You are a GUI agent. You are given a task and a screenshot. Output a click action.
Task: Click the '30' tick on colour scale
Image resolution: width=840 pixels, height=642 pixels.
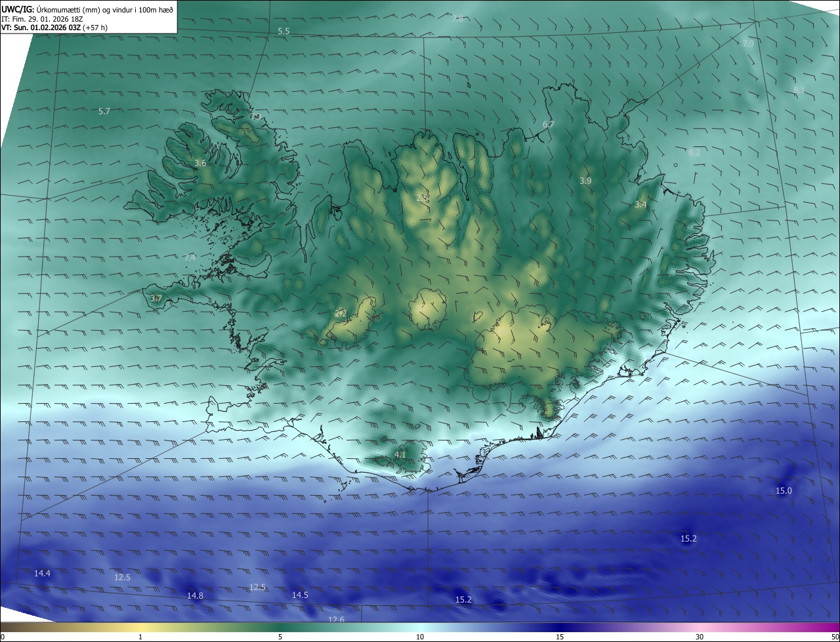pyautogui.click(x=700, y=637)
